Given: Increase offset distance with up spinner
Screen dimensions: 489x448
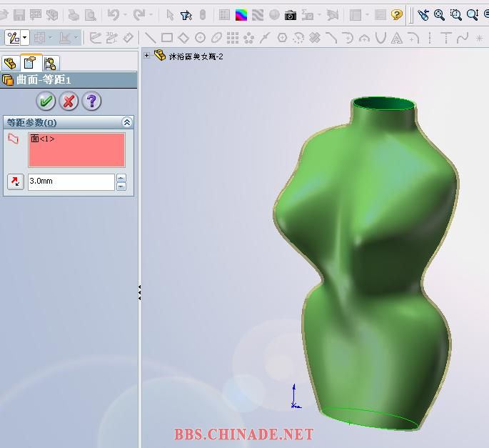Looking at the screenshot, I should (121, 178).
